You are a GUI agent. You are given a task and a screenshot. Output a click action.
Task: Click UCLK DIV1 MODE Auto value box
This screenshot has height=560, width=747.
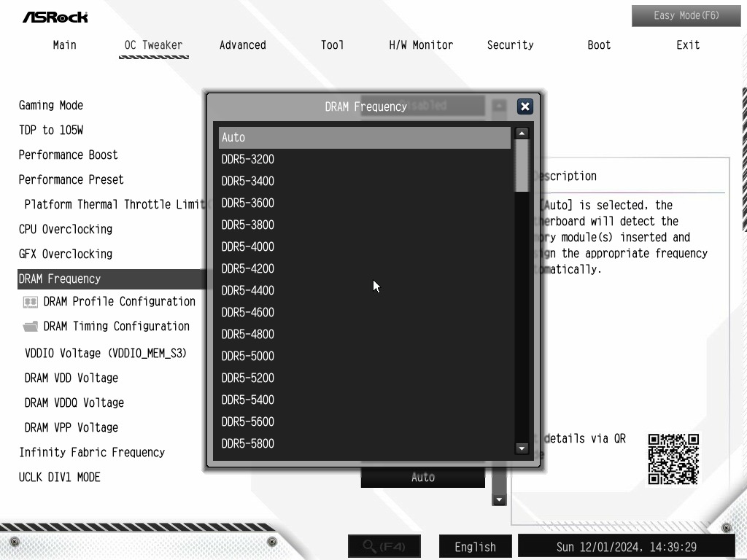(422, 477)
